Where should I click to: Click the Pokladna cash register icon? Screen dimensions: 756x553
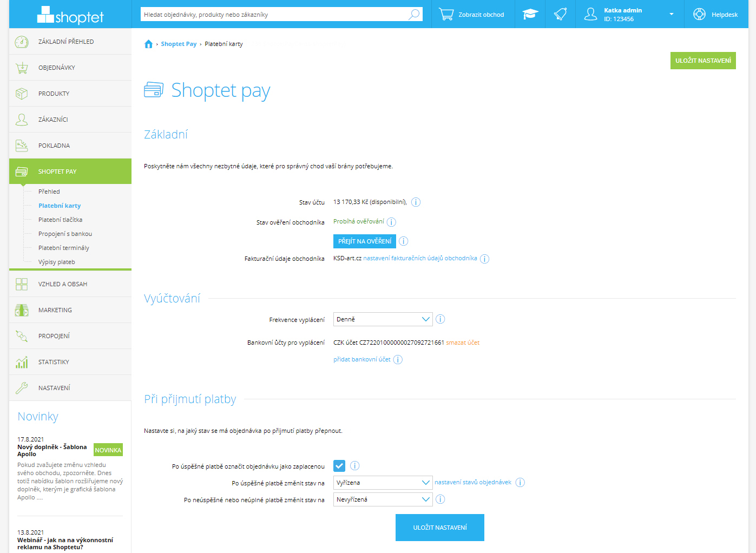click(x=22, y=146)
